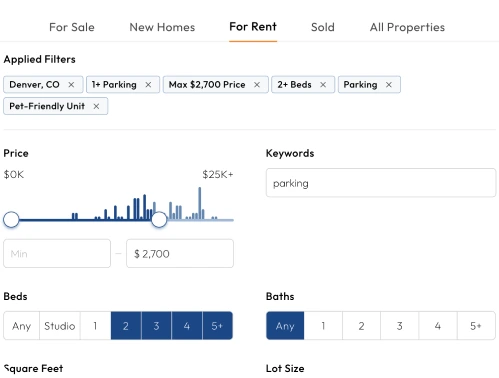The height and width of the screenshot is (378, 499).
Task: Toggle the 3 beds option
Action: coord(156,326)
